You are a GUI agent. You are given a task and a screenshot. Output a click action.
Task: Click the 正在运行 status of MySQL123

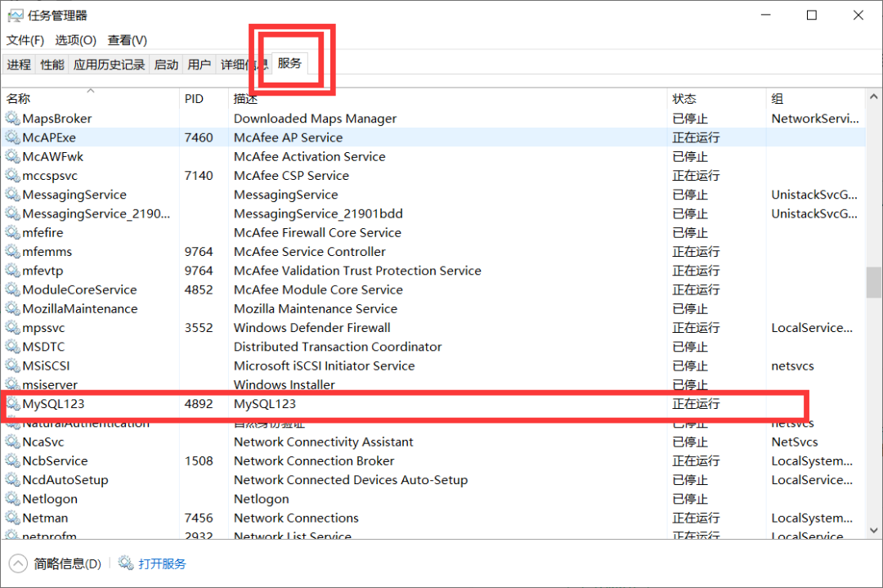pyautogui.click(x=696, y=404)
